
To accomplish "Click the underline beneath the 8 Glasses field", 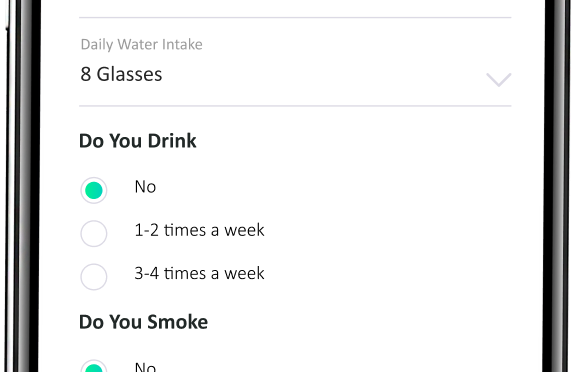I will coord(295,106).
